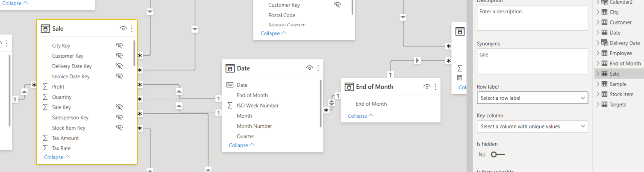Collapse the Date table card
644x172 pixels.
[x=241, y=145]
